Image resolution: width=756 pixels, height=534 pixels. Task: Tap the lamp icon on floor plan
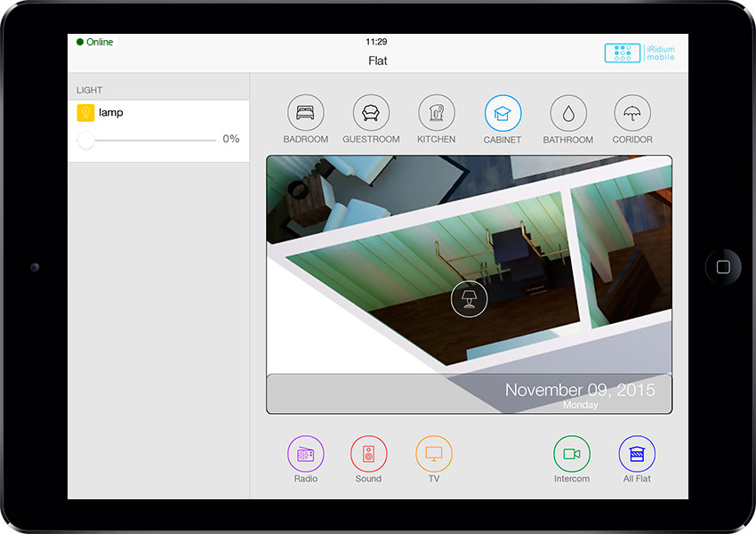[469, 299]
